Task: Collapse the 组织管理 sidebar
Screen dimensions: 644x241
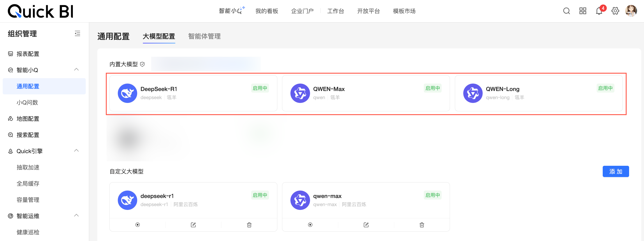Action: click(x=77, y=33)
